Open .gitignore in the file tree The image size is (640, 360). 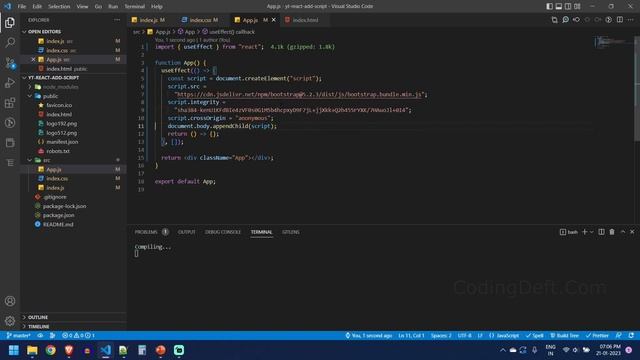point(55,197)
